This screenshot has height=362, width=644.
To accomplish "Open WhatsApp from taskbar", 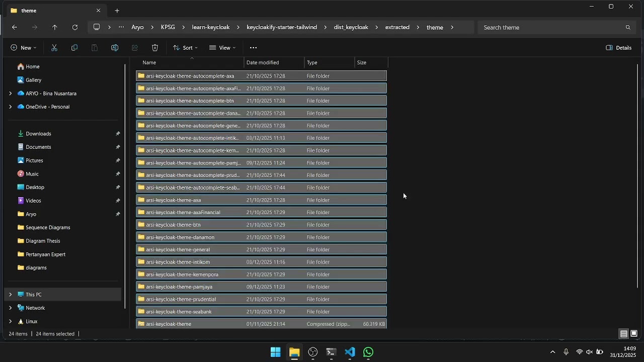I will tap(368, 352).
